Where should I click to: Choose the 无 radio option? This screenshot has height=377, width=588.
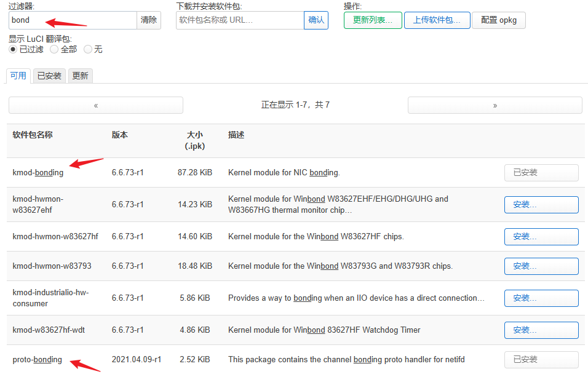pos(88,49)
